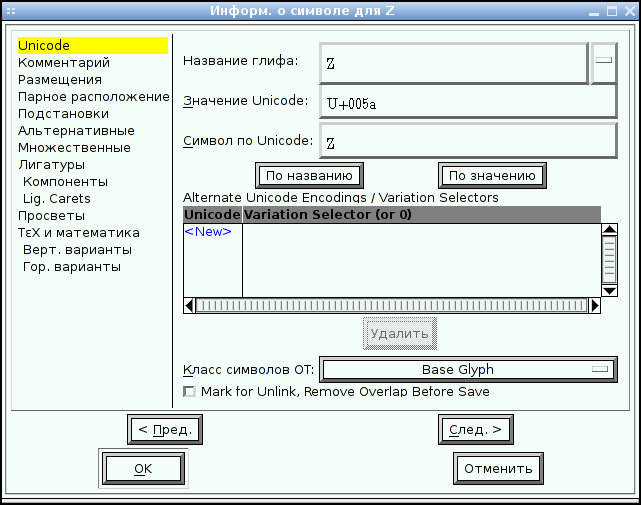Select Верт. варианты sub-section
Screen dimensions: 641x505
coord(77,250)
